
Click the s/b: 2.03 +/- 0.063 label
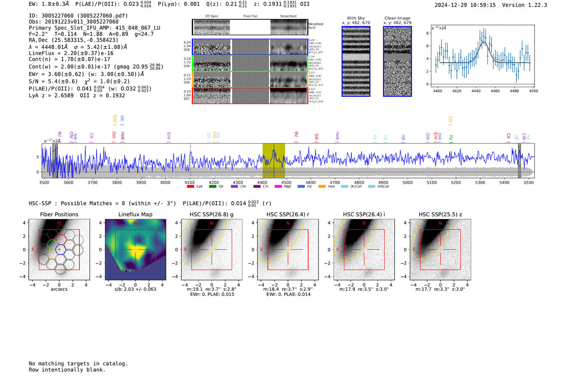(135, 289)
